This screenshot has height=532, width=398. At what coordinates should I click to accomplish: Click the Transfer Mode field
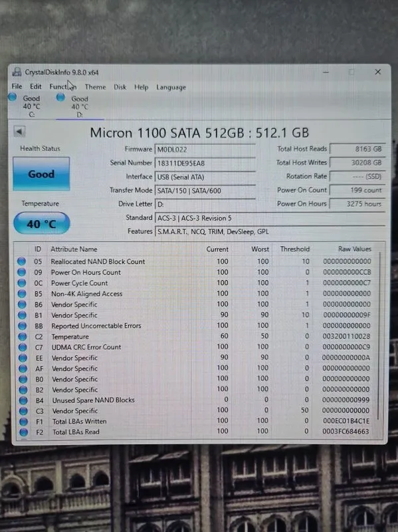[x=205, y=191]
